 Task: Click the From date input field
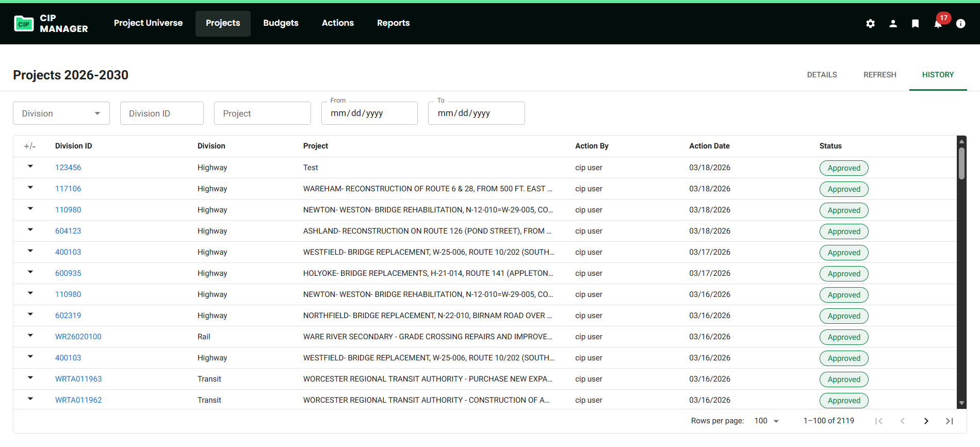tap(369, 113)
